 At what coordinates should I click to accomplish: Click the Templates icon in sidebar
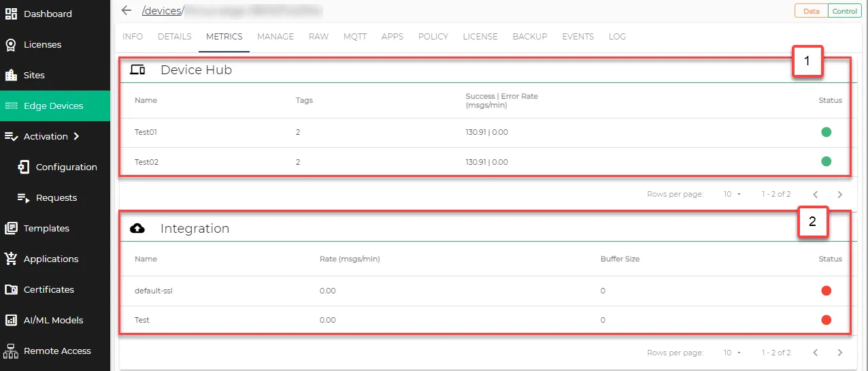pyautogui.click(x=11, y=229)
